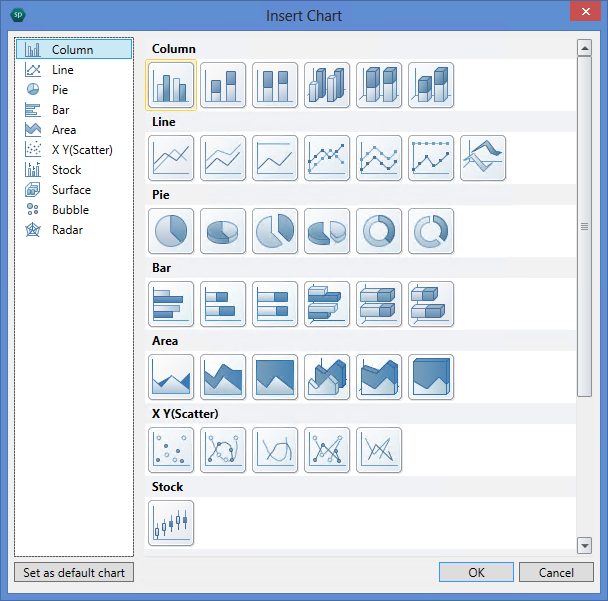Select the scatter with only markers chart
The width and height of the screenshot is (608, 601).
pyautogui.click(x=171, y=450)
